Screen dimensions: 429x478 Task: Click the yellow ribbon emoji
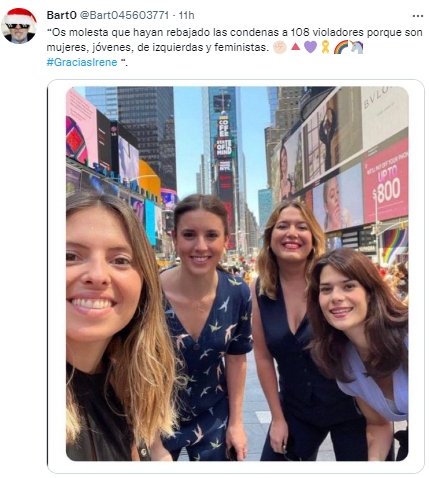[325, 47]
